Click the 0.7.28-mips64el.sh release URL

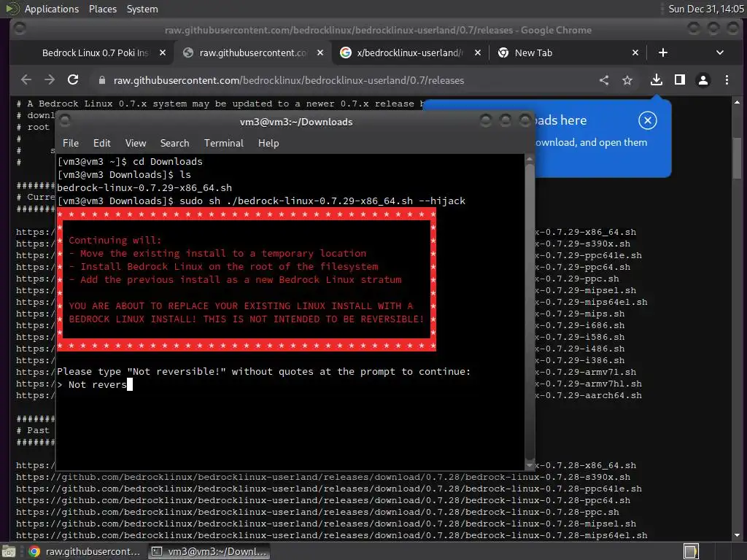pyautogui.click(x=332, y=535)
